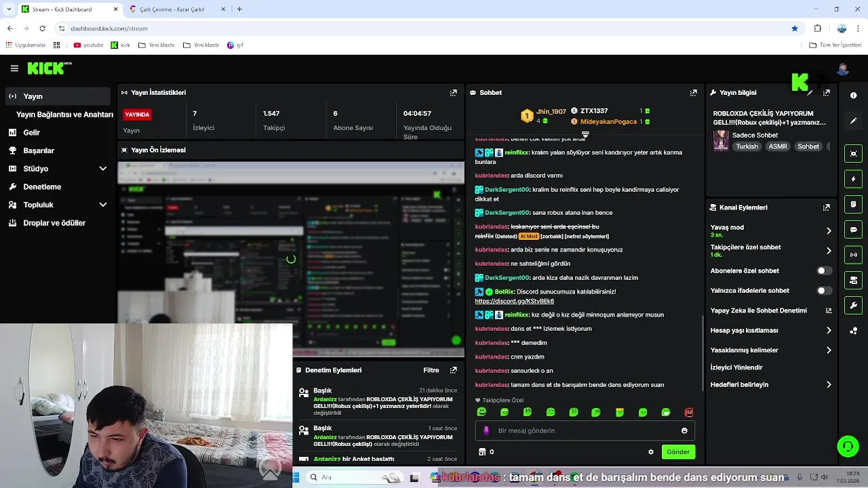Open new browser tab with plus

click(239, 9)
